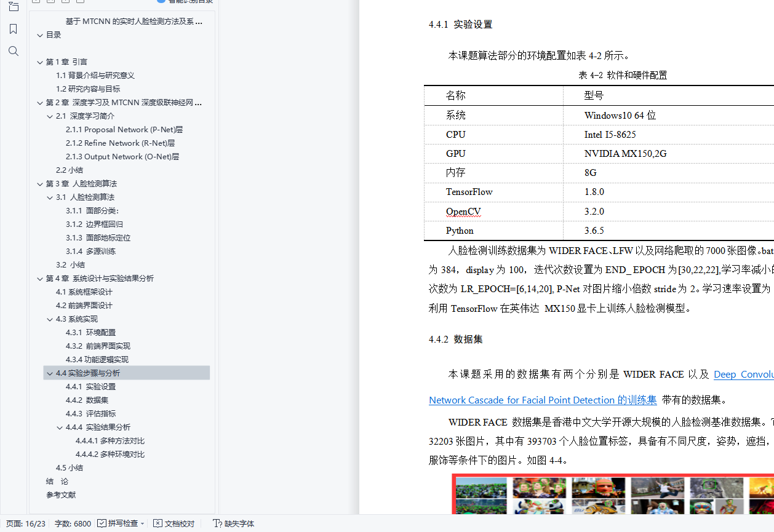Jump to 2.1.1 Proposal Network (P-Net)层
774x532 pixels.
[124, 130]
